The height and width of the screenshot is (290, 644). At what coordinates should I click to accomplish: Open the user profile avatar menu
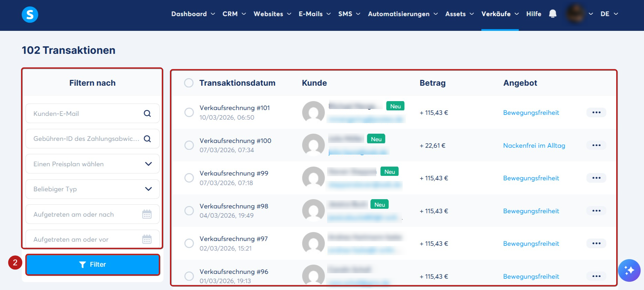(x=575, y=14)
